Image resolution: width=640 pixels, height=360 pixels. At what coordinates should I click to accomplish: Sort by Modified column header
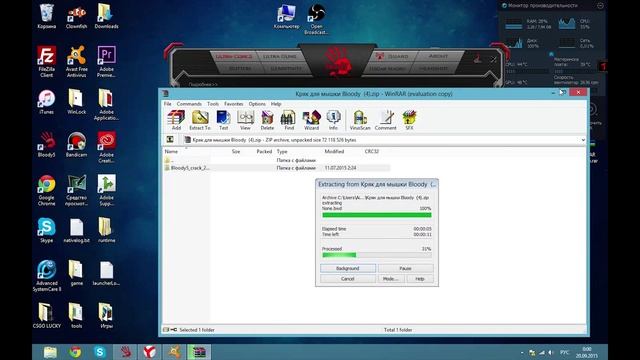pyautogui.click(x=334, y=151)
